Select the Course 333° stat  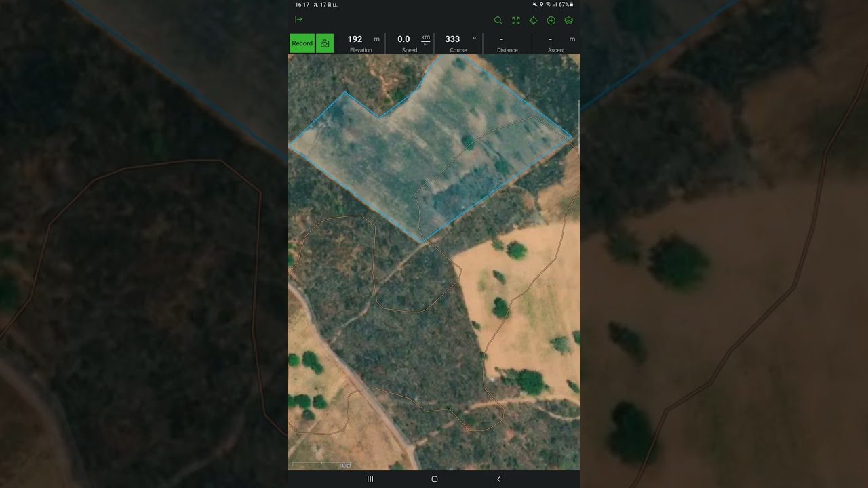point(458,43)
